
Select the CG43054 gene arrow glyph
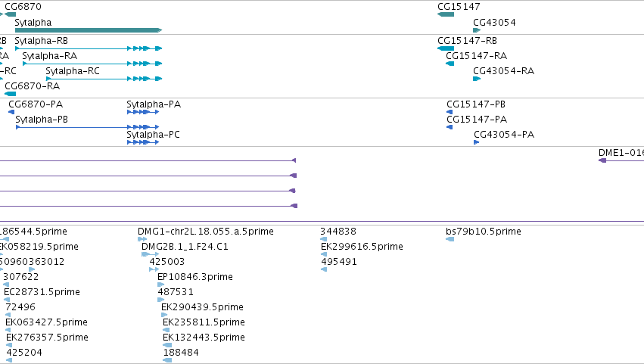[477, 30]
